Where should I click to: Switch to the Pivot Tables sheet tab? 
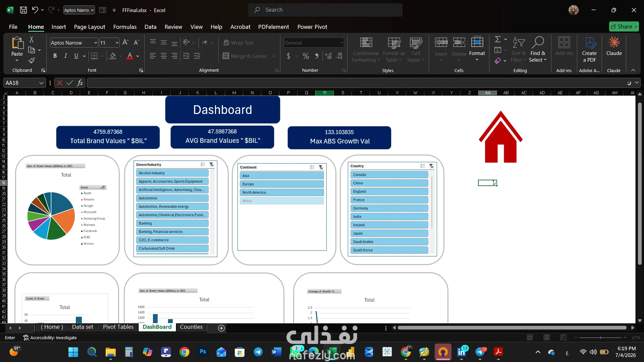click(x=118, y=327)
